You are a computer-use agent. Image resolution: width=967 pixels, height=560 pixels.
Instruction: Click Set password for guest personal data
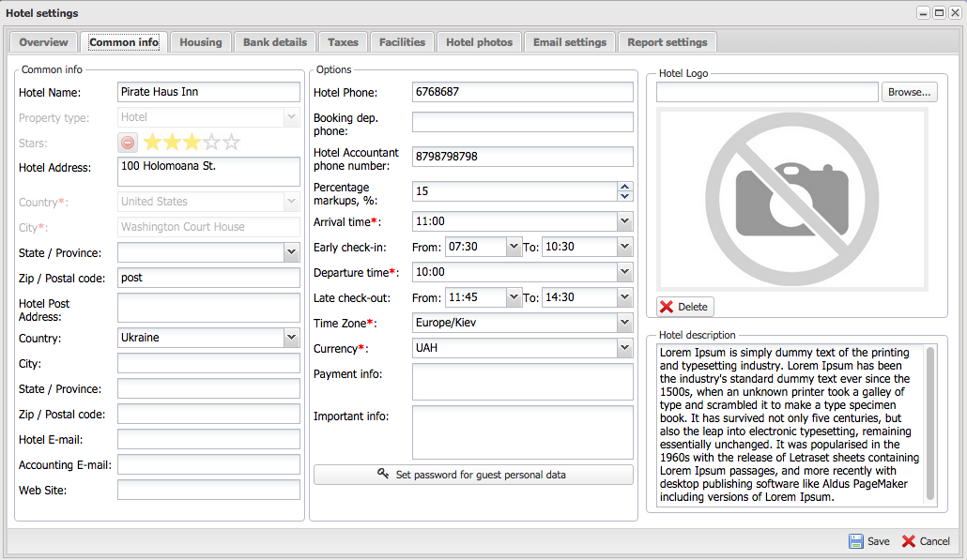pyautogui.click(x=473, y=475)
